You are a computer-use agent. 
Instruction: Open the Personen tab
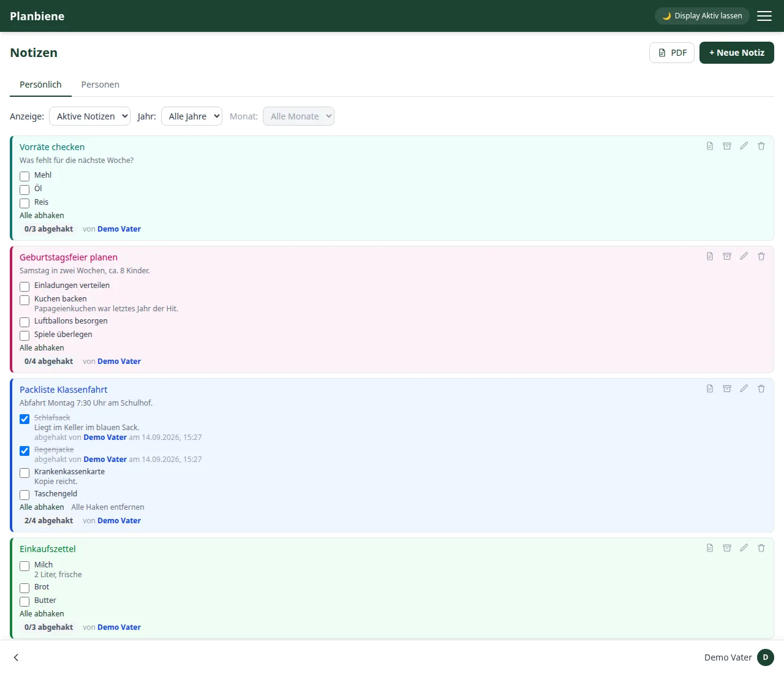point(100,85)
